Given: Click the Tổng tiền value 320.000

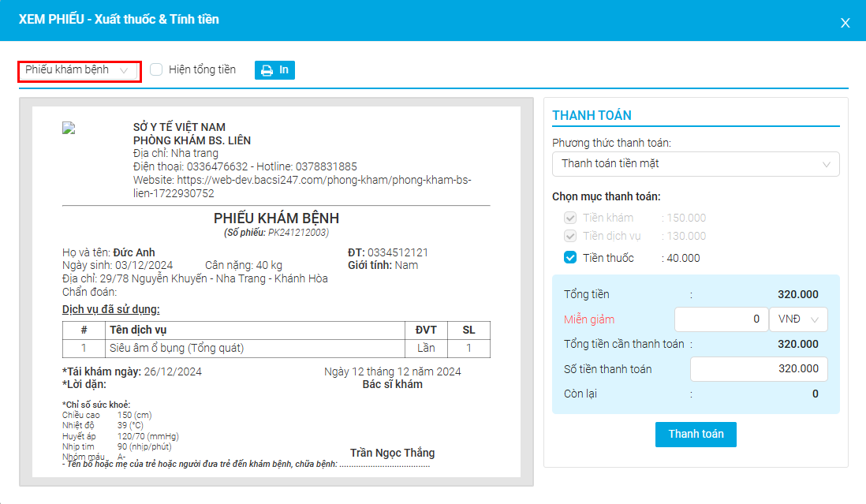Looking at the screenshot, I should (798, 294).
